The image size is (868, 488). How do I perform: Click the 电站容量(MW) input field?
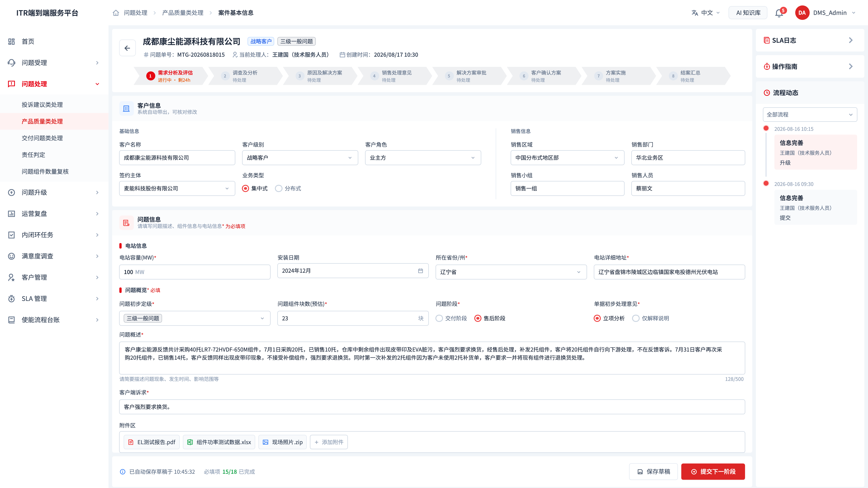195,272
